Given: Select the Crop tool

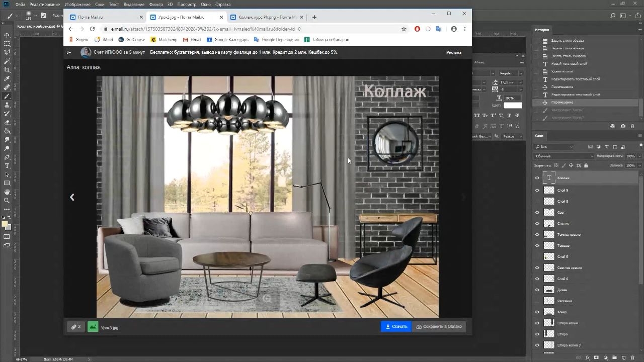Looking at the screenshot, I should (x=7, y=70).
